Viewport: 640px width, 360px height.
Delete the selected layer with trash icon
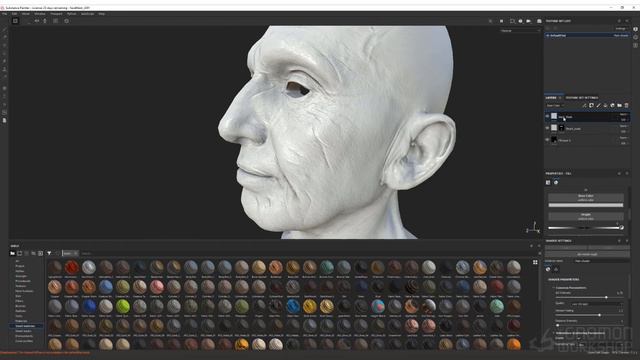tap(627, 105)
